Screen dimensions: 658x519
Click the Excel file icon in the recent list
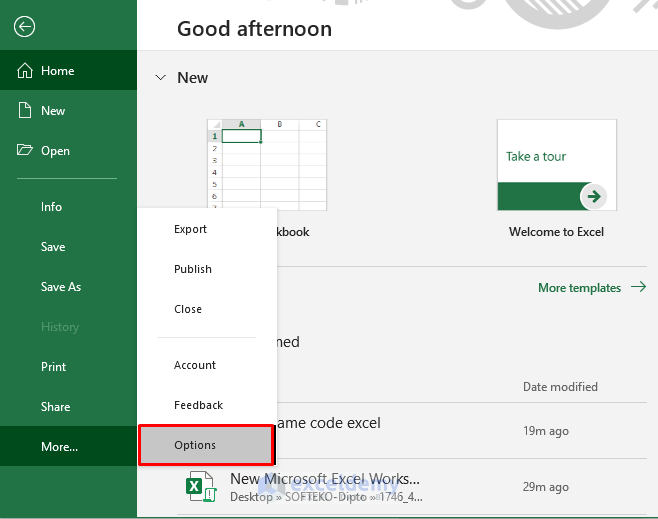pyautogui.click(x=201, y=487)
